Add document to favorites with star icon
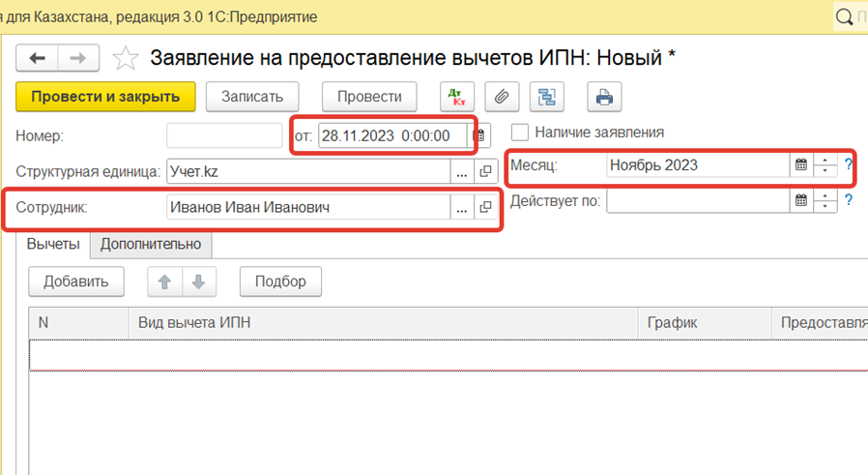The image size is (868, 475). 126,59
